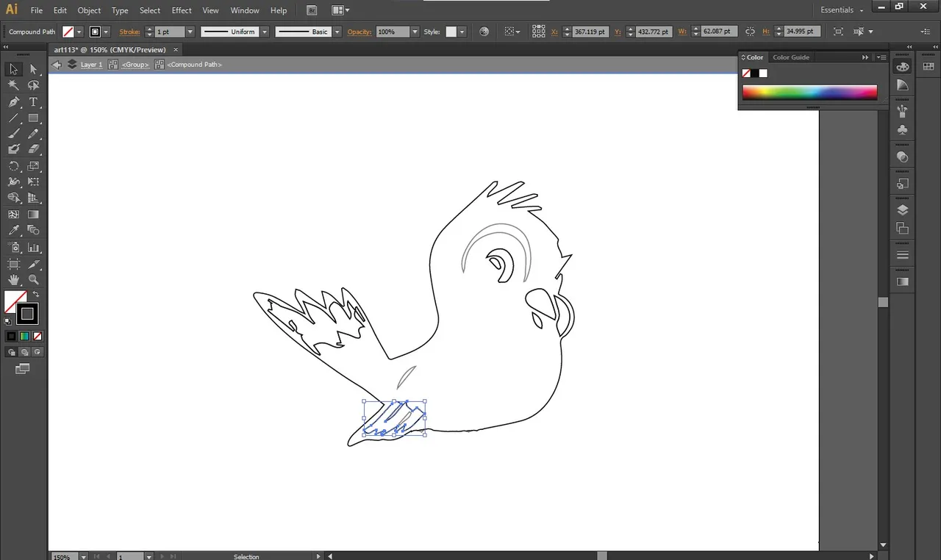Select the Blend tool

33,231
